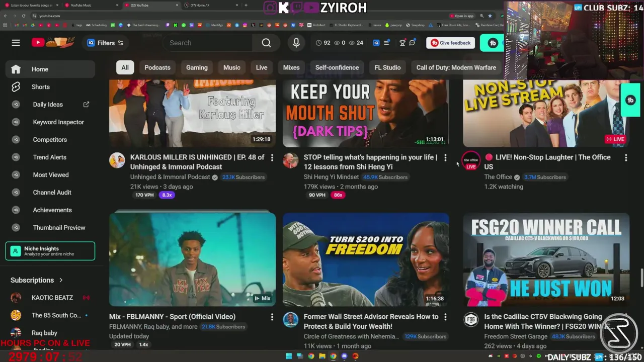Open the YouTube hamburger guide menu
Viewport: 644px width, 362px height.
pyautogui.click(x=16, y=43)
